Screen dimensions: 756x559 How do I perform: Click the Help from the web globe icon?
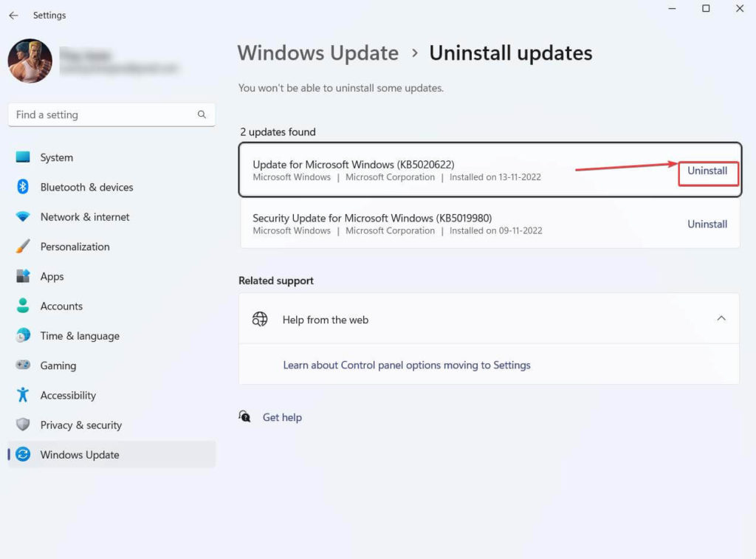[260, 319]
